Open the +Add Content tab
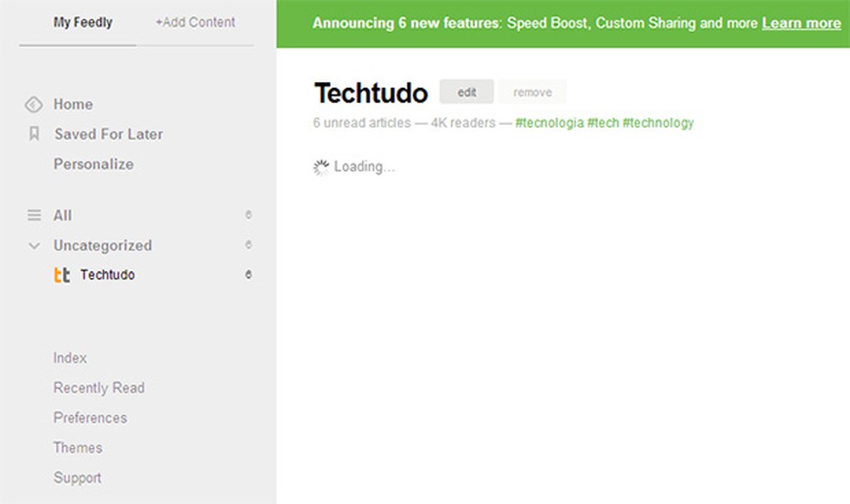The height and width of the screenshot is (504, 850). pyautogui.click(x=195, y=22)
